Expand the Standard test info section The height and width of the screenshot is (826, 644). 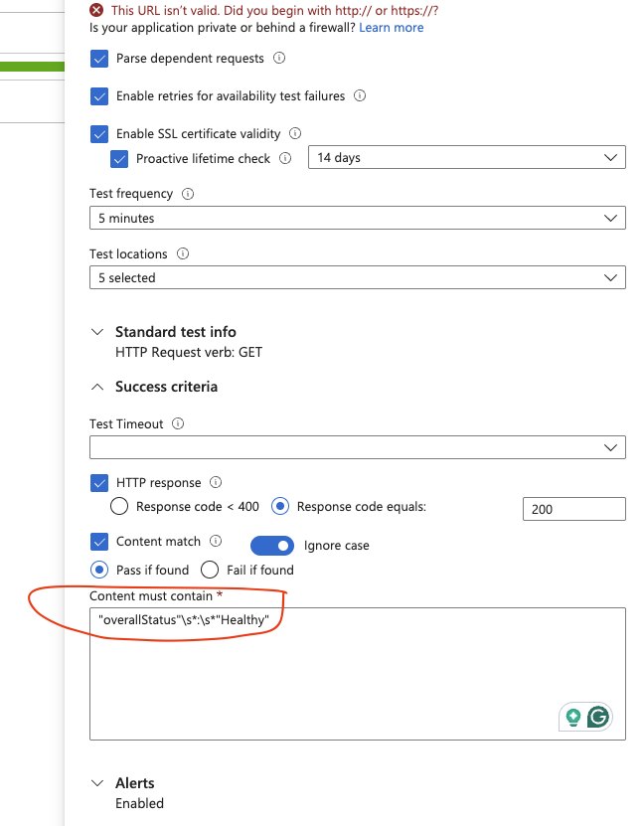[97, 332]
